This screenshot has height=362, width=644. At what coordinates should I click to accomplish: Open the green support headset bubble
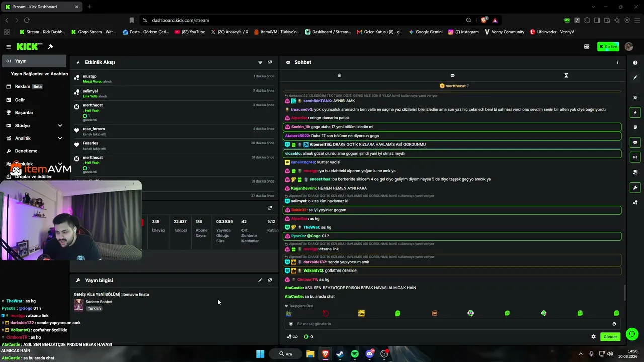pos(632,334)
